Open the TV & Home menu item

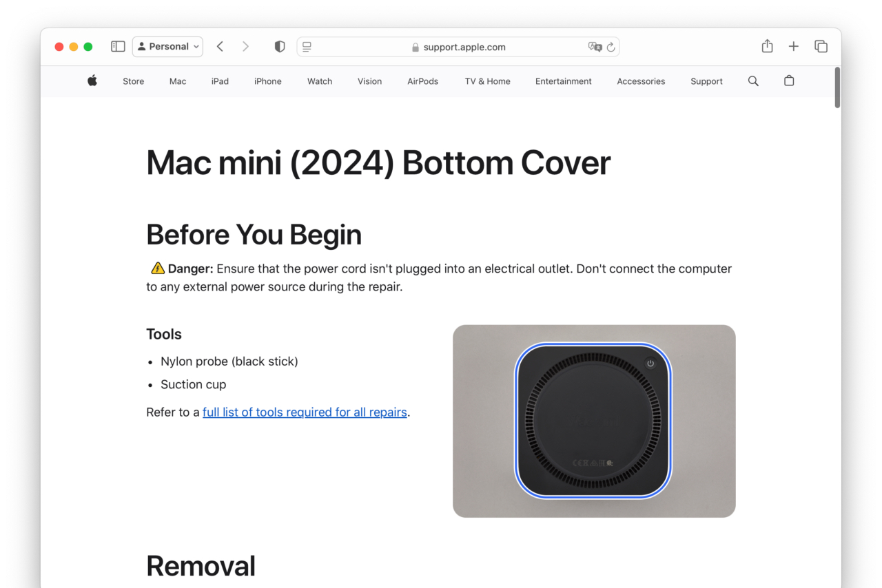click(487, 81)
